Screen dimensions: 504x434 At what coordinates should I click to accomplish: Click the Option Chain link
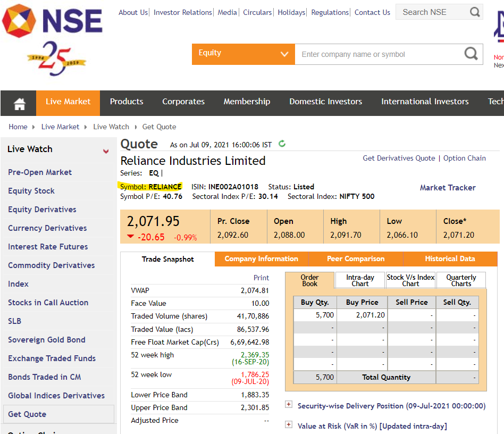465,158
